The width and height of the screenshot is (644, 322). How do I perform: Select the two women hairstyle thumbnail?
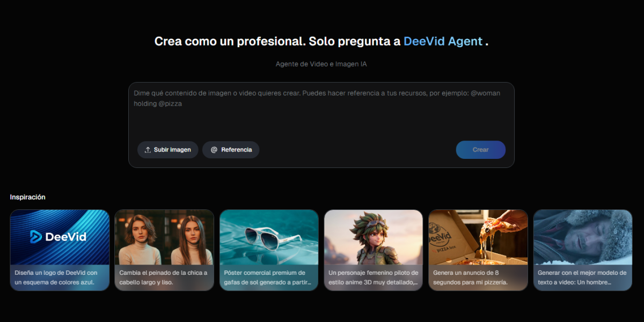(164, 237)
